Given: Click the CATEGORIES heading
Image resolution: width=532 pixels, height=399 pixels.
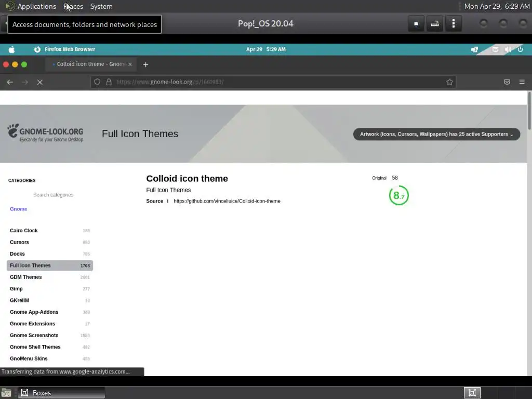Looking at the screenshot, I should point(22,180).
